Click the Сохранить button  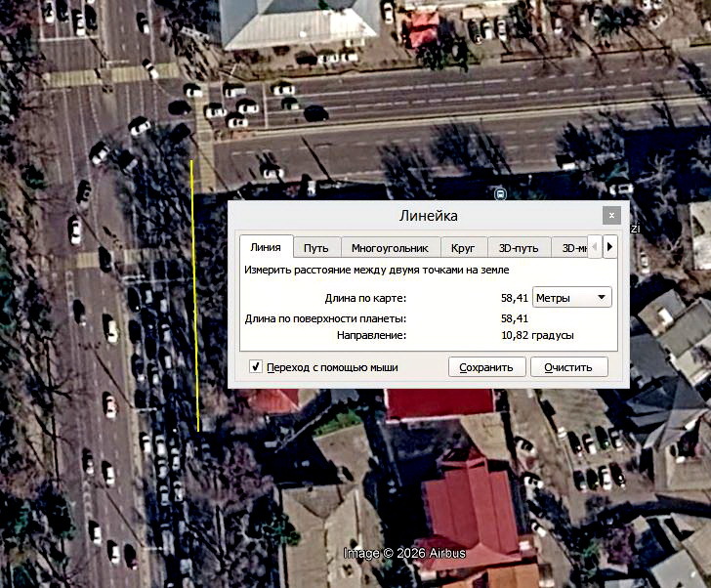486,366
